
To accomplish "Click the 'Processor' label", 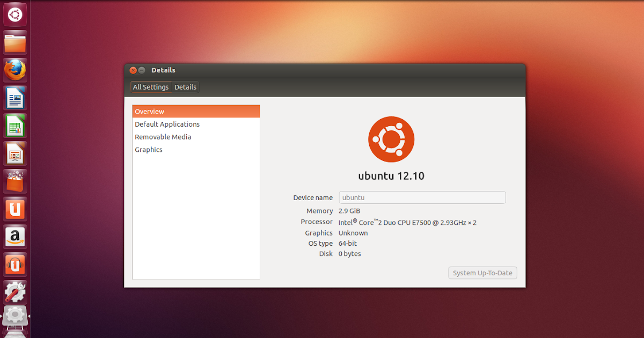I will click(317, 222).
